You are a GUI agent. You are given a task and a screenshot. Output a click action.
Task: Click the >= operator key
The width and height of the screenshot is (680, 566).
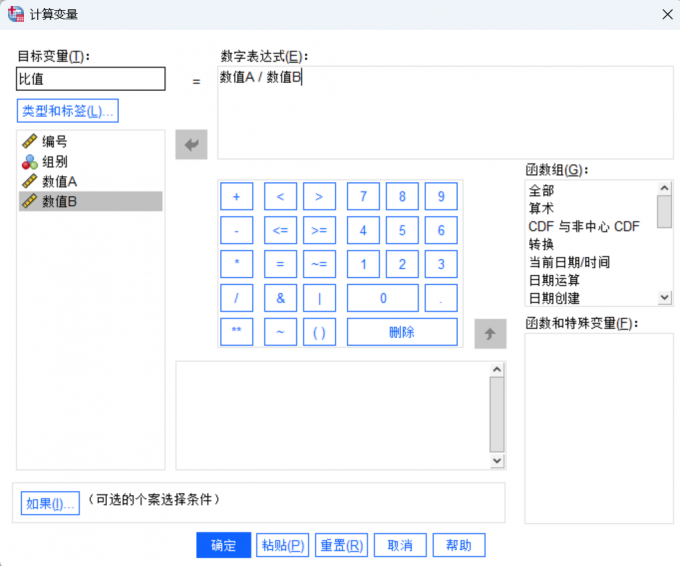[319, 230]
